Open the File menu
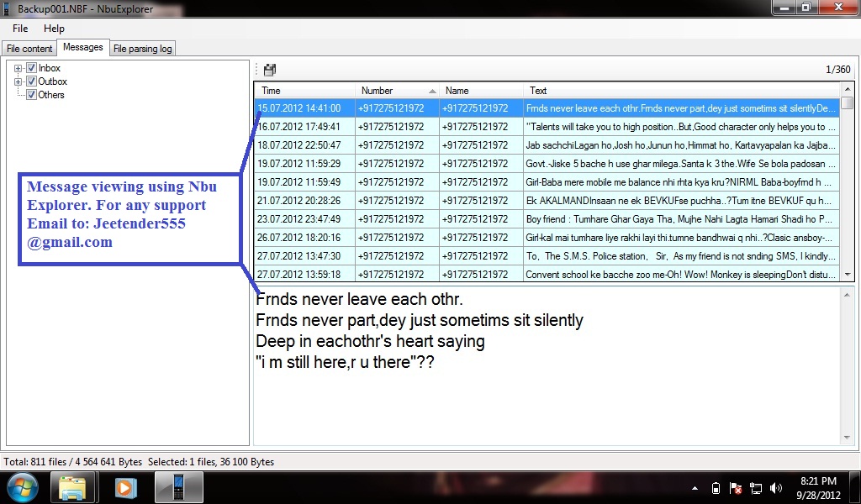This screenshot has width=861, height=504. click(19, 28)
